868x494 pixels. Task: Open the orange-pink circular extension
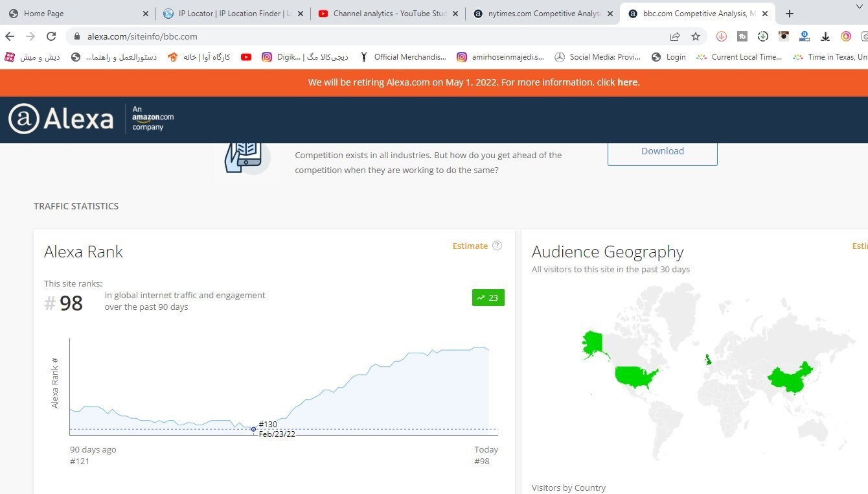pyautogui.click(x=846, y=36)
